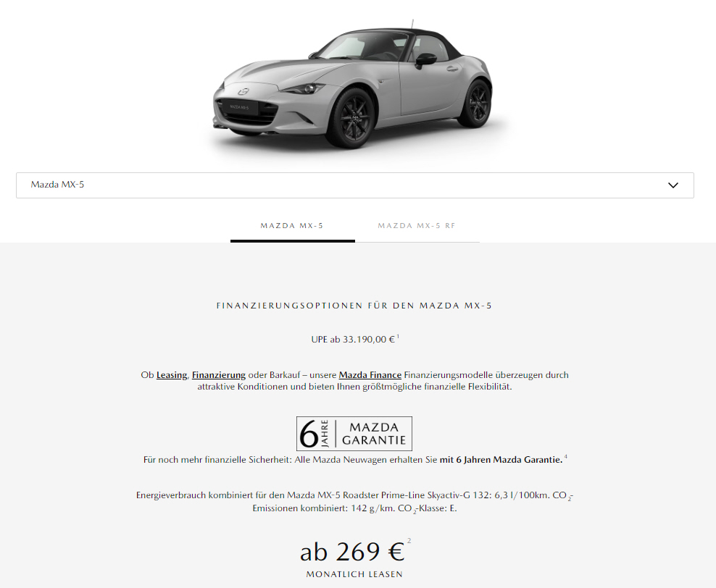
Task: Click the car's front wheel
Action: click(351, 118)
